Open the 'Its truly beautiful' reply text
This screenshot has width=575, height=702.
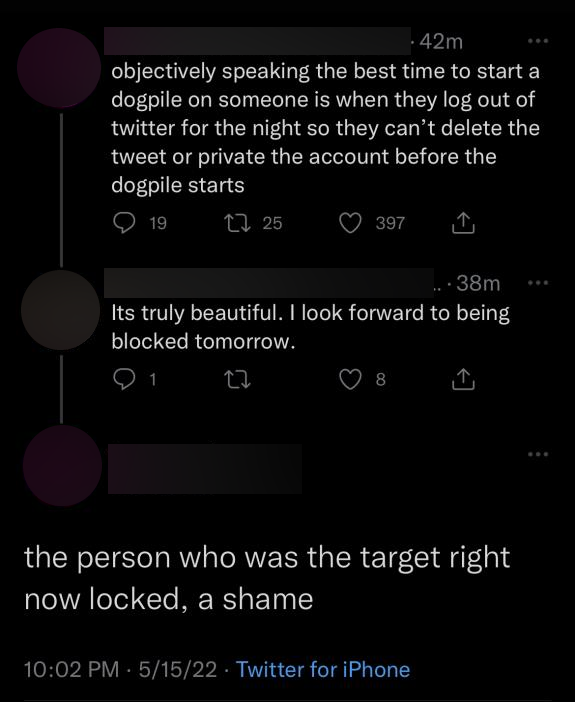tap(310, 327)
